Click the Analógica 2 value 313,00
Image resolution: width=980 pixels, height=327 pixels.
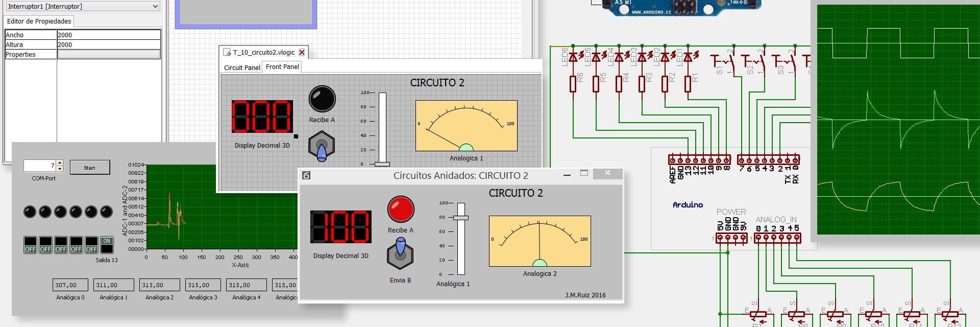click(x=159, y=285)
